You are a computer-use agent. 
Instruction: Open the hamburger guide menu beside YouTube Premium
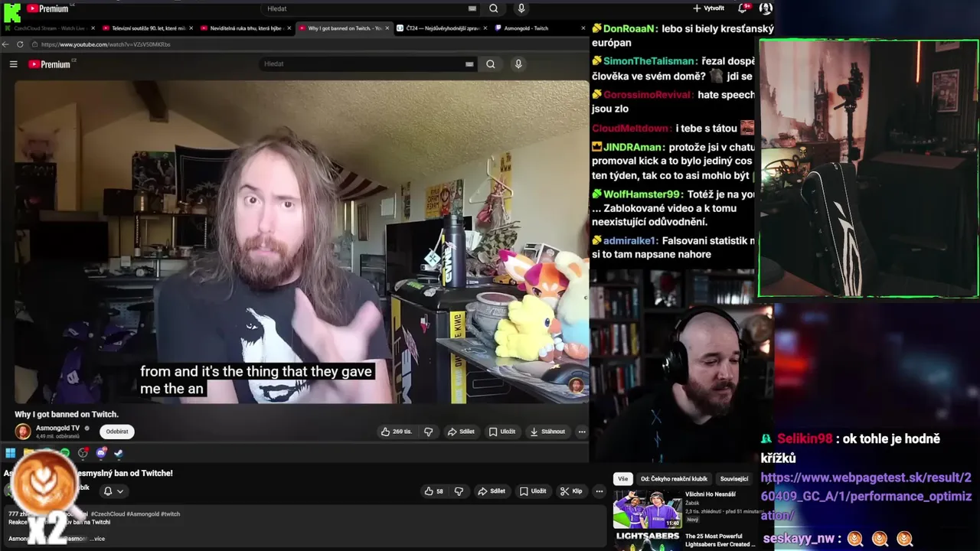point(13,64)
